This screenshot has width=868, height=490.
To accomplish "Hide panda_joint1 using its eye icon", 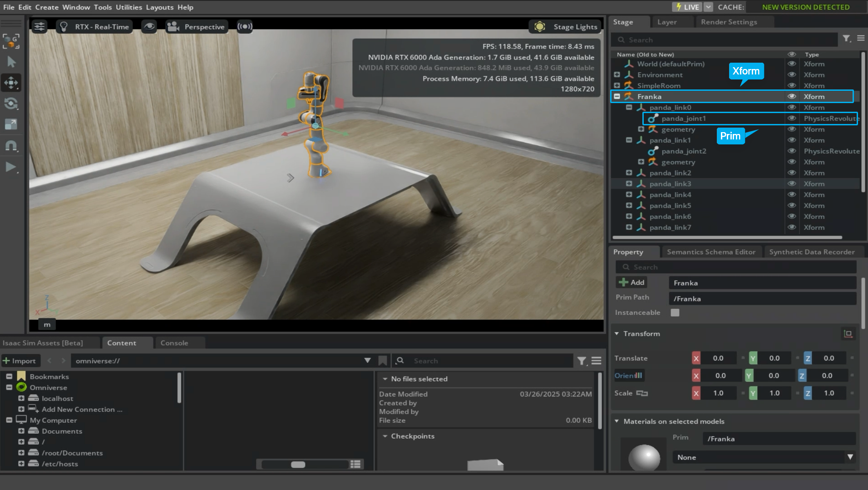I will tap(792, 118).
